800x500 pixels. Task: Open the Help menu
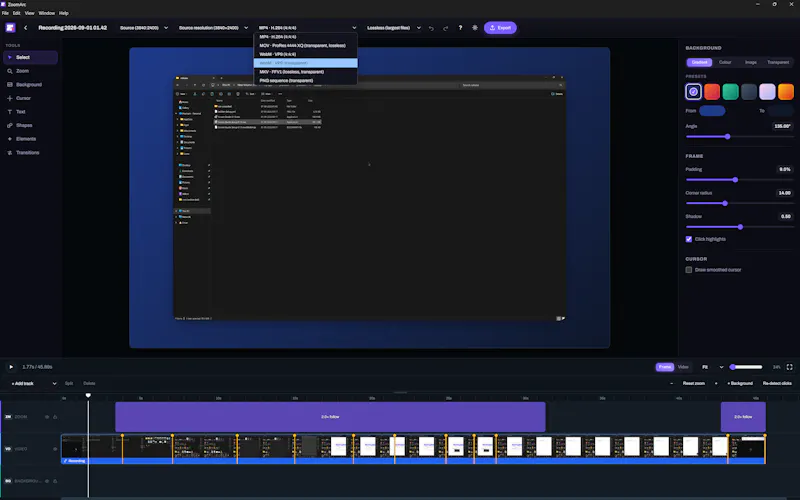64,13
